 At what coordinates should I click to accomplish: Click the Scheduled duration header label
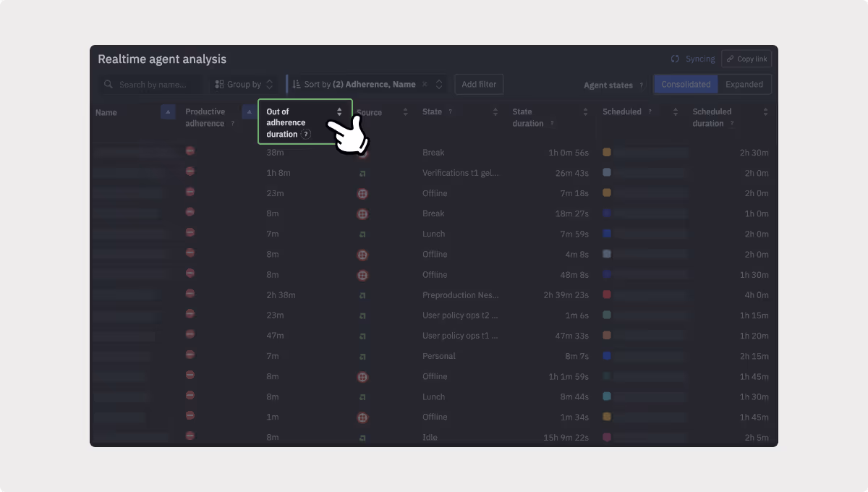pos(712,117)
